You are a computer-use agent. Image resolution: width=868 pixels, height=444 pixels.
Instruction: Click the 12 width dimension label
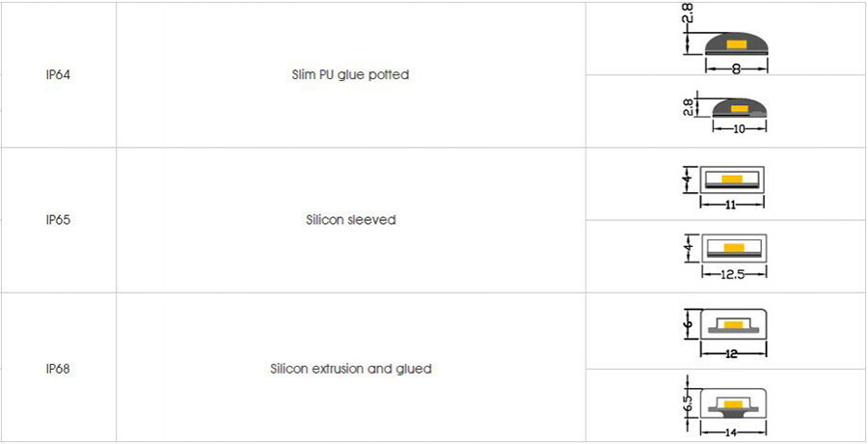[x=730, y=354]
